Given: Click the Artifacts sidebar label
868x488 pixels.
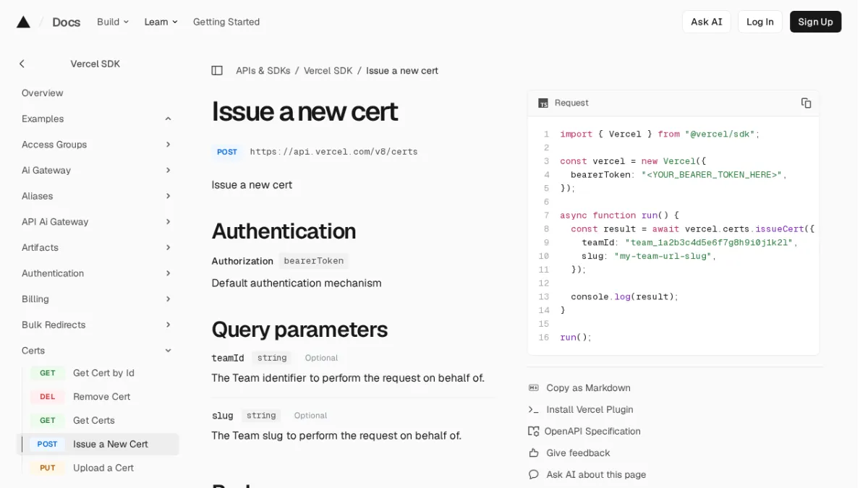Looking at the screenshot, I should coord(40,247).
